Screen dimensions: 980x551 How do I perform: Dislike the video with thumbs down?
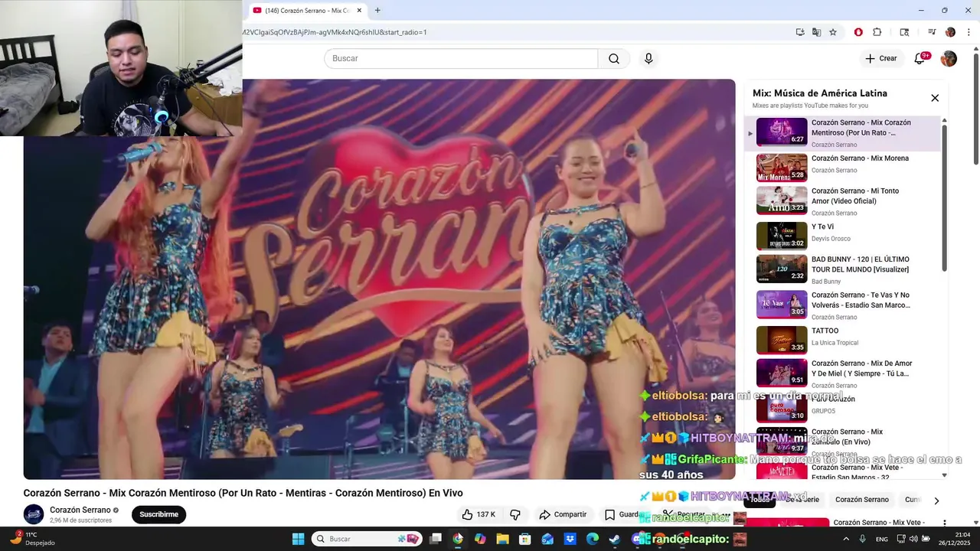(515, 514)
